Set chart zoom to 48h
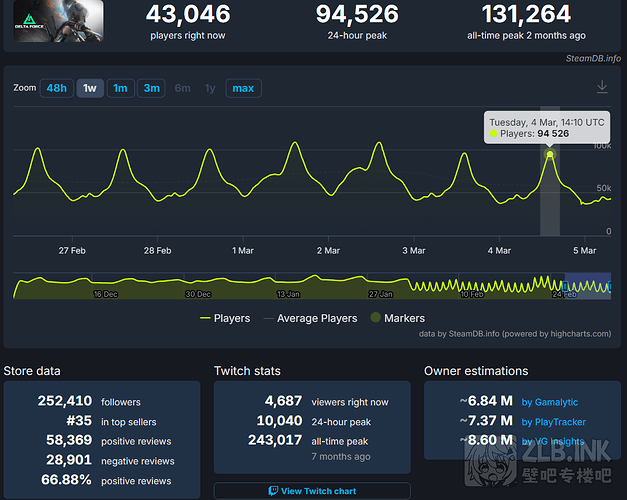This screenshot has height=500, width=627. click(57, 88)
